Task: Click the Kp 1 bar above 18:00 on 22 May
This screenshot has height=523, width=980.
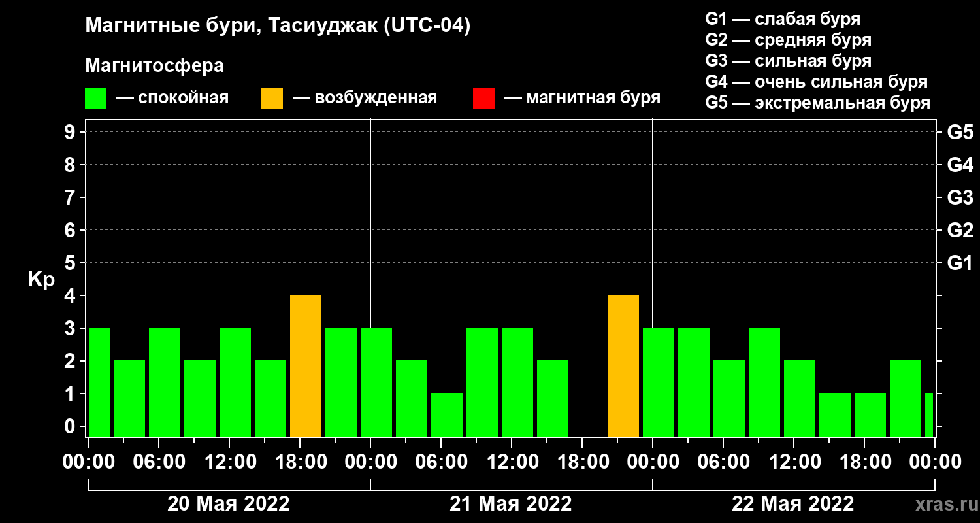Action: pos(870,415)
